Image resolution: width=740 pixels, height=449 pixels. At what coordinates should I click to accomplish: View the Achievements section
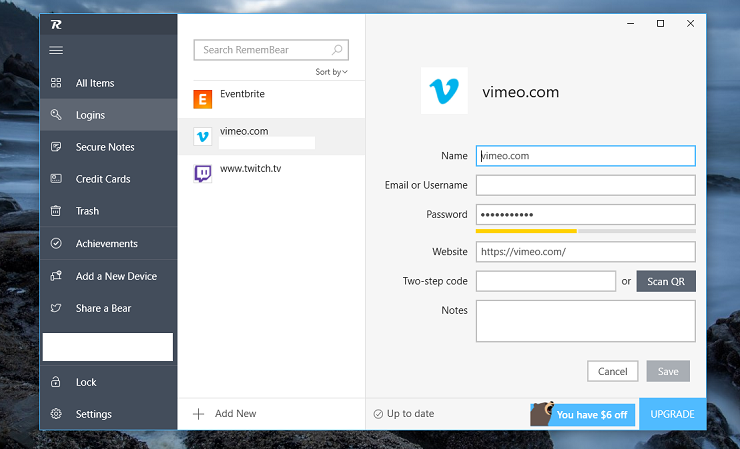[109, 244]
